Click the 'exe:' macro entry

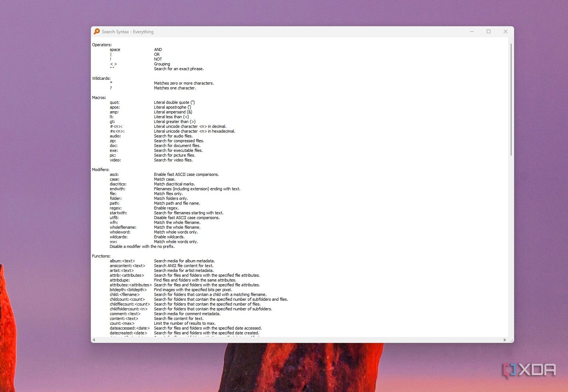click(x=114, y=150)
